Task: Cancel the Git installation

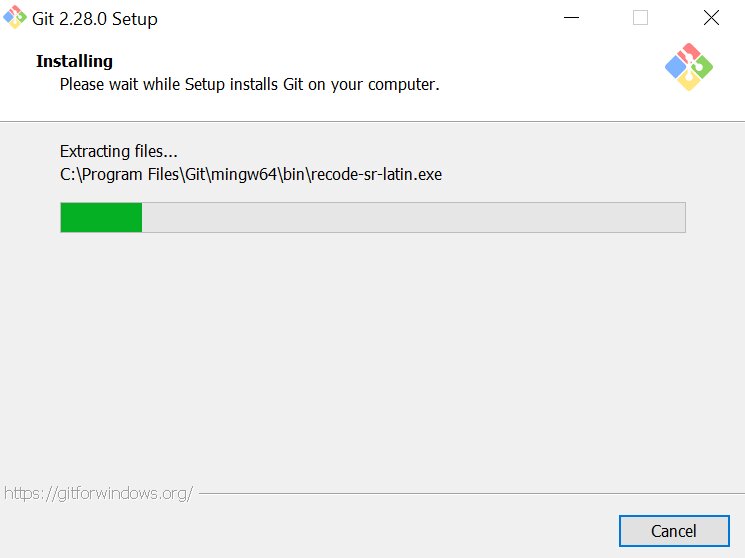Action: pyautogui.click(x=674, y=531)
